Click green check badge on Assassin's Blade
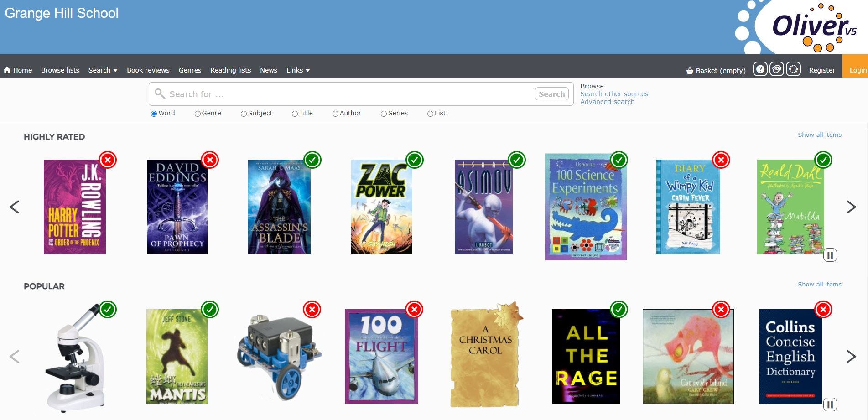This screenshot has height=420, width=868. click(312, 160)
